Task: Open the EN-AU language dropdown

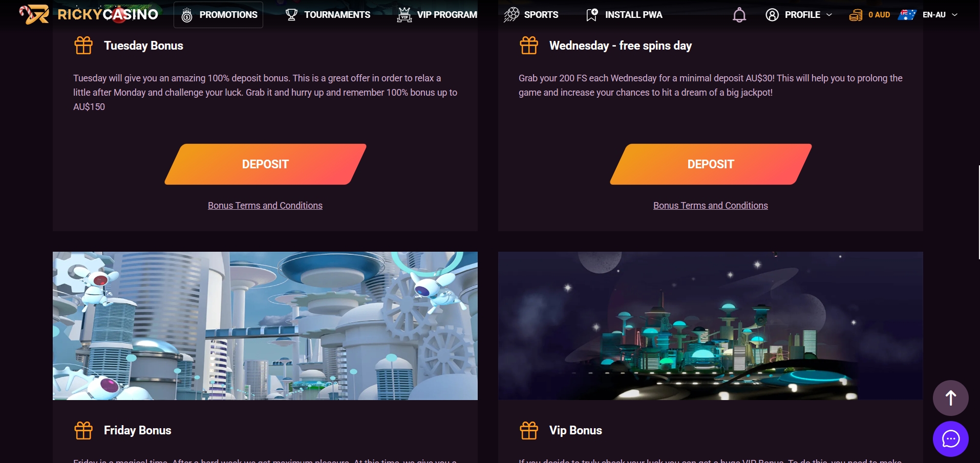Action: point(940,15)
